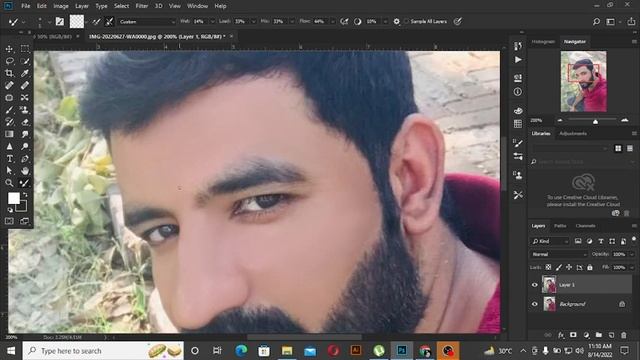Open the Wet percentage dropdown arrow
The image size is (640, 360).
(212, 22)
